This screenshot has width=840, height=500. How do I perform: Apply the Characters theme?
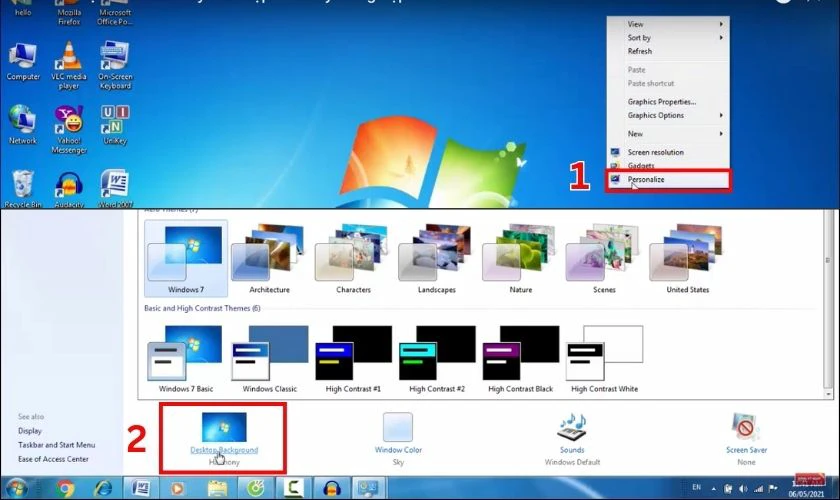[353, 258]
